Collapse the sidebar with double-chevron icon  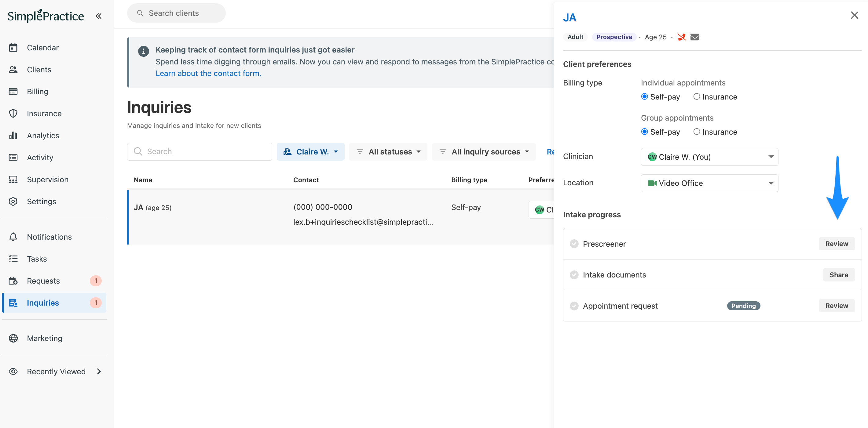click(x=98, y=16)
